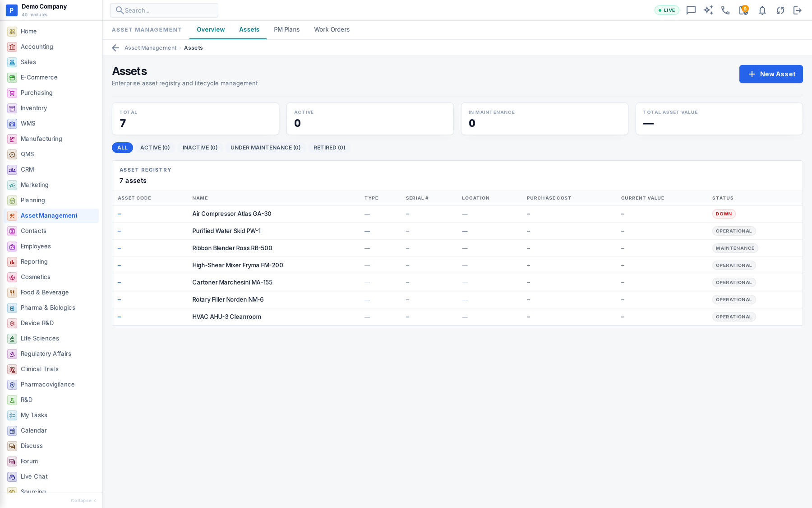Open WMS module in sidebar
This screenshot has height=508, width=812.
pos(51,123)
